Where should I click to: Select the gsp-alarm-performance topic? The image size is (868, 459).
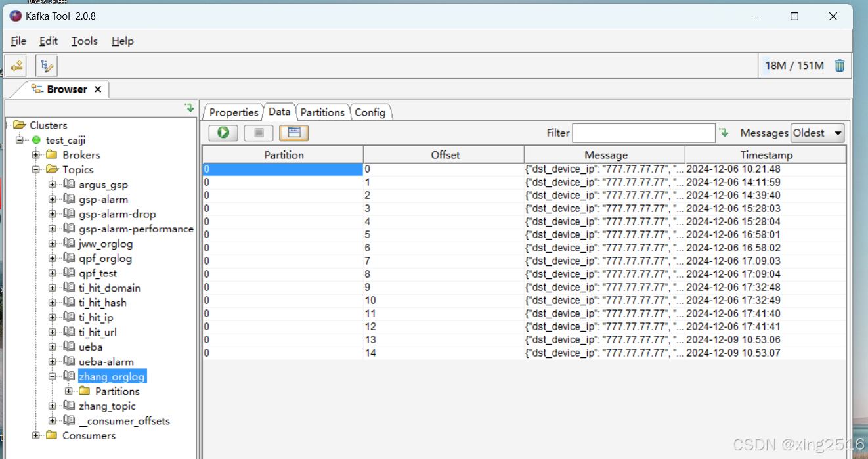tap(136, 229)
